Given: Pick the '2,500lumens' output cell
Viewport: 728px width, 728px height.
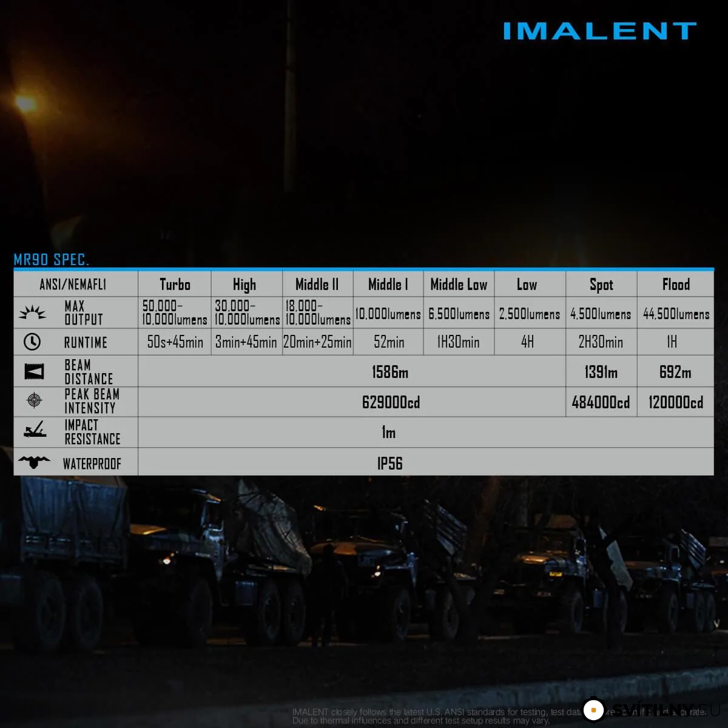Looking at the screenshot, I should pyautogui.click(x=530, y=314).
